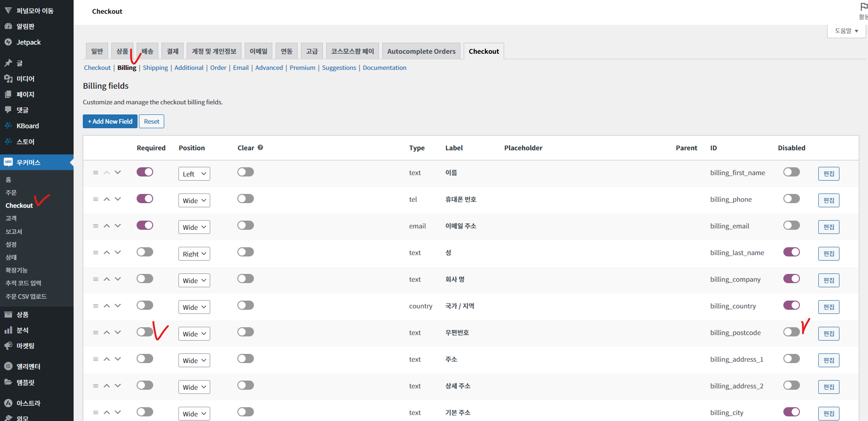Open Position dropdown for billing_last_name (Right)

pyautogui.click(x=194, y=254)
